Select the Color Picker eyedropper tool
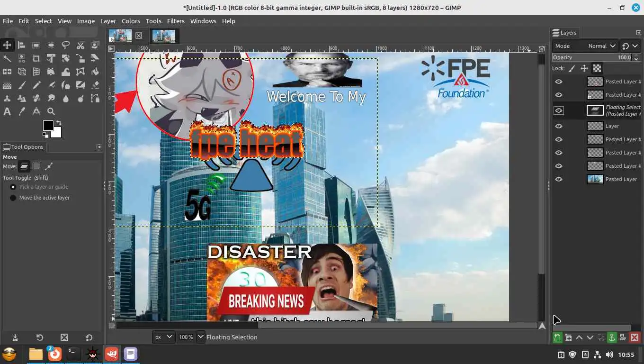Image resolution: width=644 pixels, height=364 pixels. tap(21, 112)
